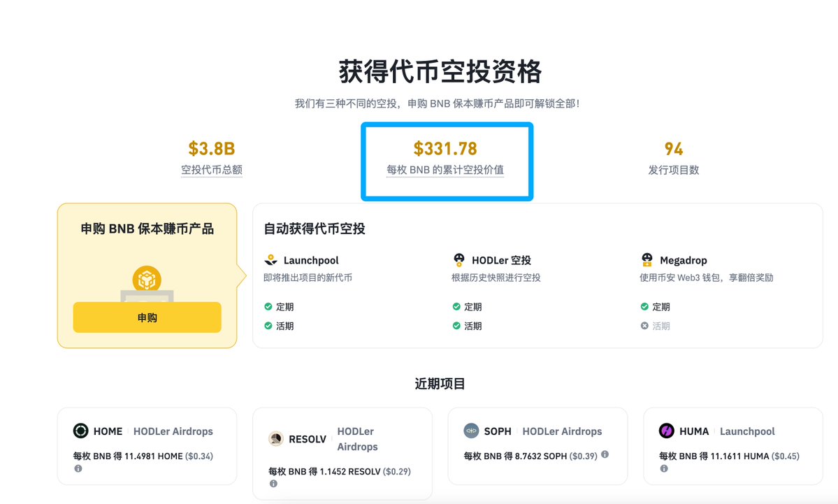This screenshot has width=838, height=504.
Task: Click the HUMA token logo
Action: 667,431
